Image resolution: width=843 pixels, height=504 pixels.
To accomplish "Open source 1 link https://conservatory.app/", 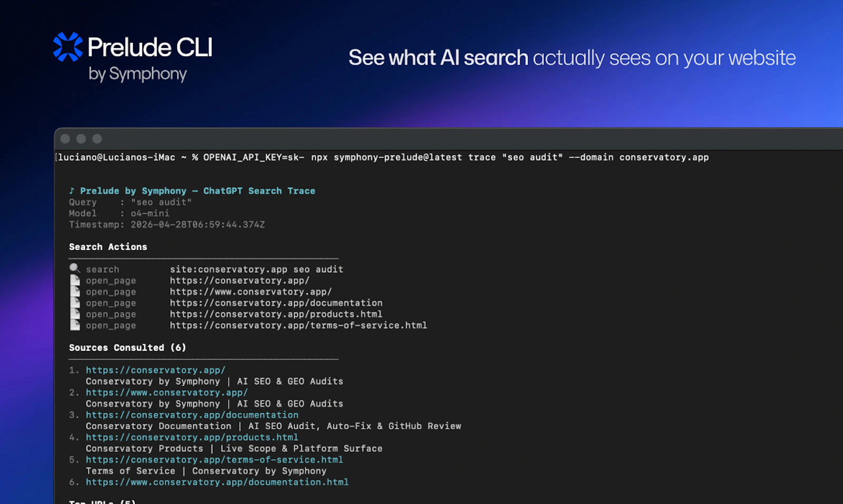I will point(155,370).
